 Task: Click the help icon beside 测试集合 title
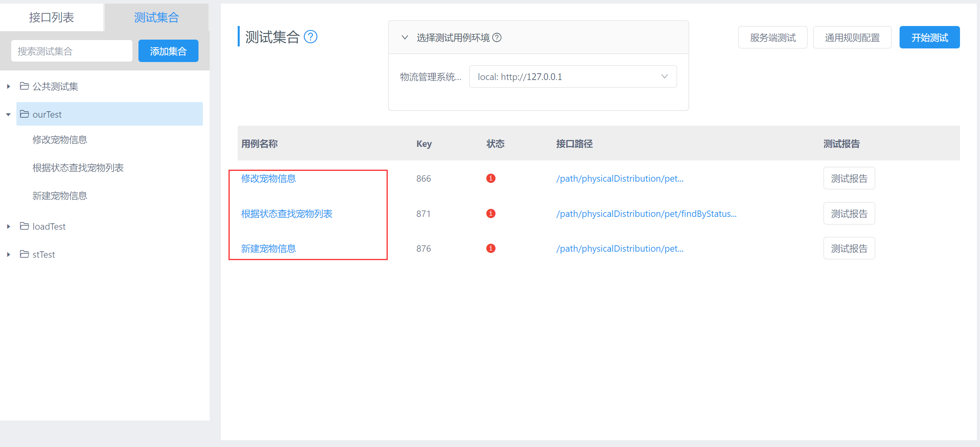point(311,37)
